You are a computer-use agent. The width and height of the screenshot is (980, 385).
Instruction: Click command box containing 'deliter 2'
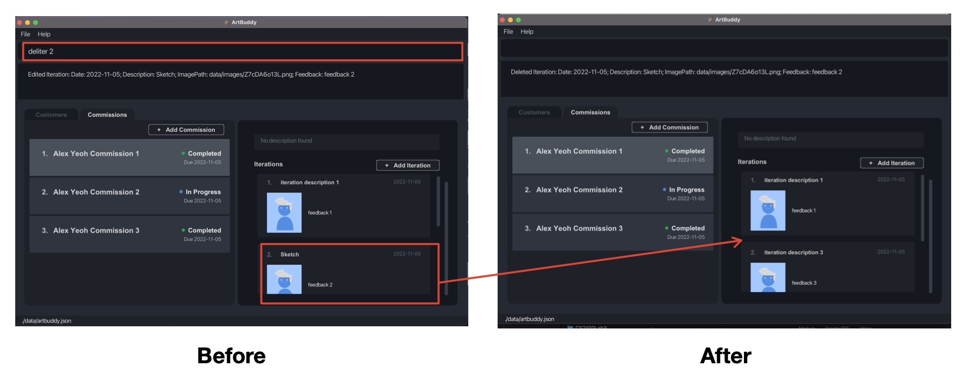pyautogui.click(x=243, y=52)
